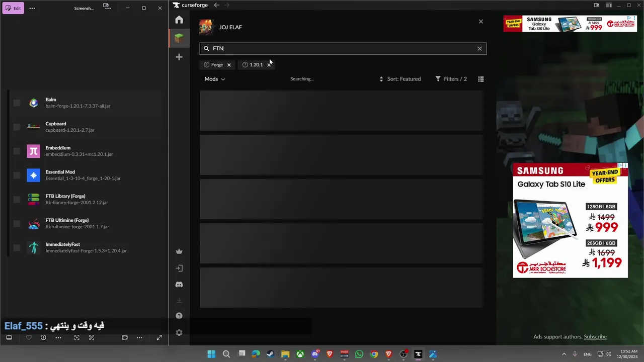Click the Balm mod icon
The height and width of the screenshot is (362, 644).
(34, 103)
